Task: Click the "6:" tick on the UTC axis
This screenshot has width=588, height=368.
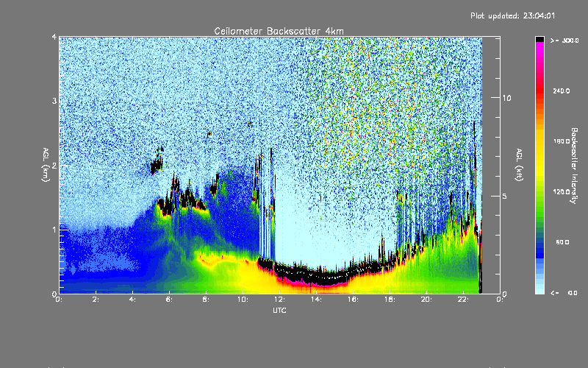Action: click(169, 300)
